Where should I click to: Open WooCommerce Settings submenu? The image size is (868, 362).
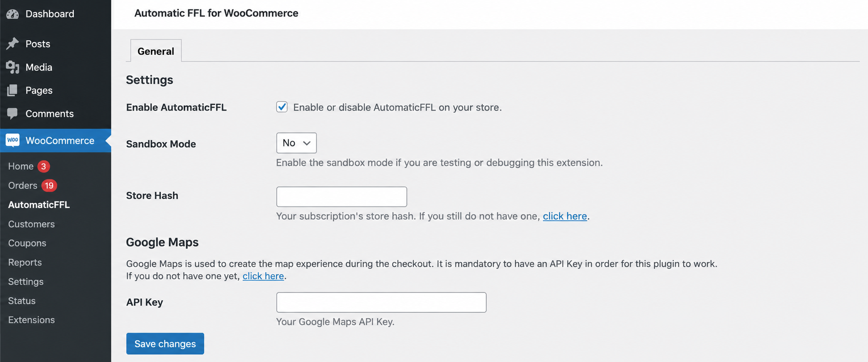(x=26, y=281)
